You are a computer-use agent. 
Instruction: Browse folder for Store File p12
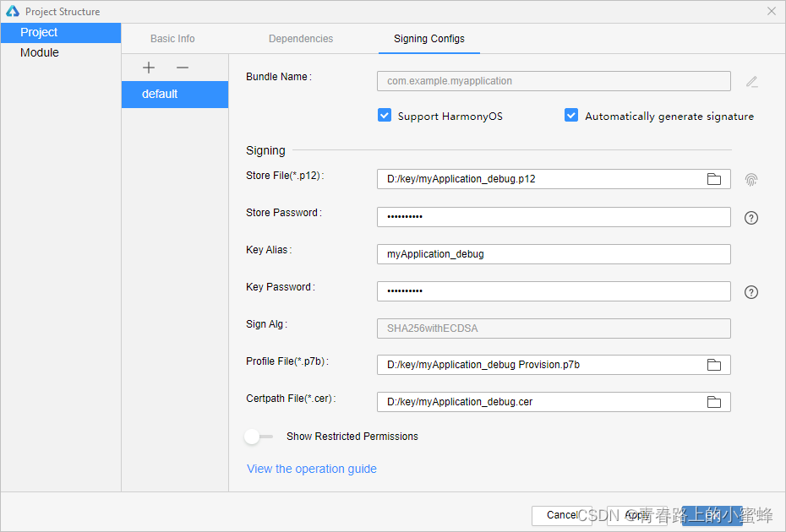[x=714, y=179]
